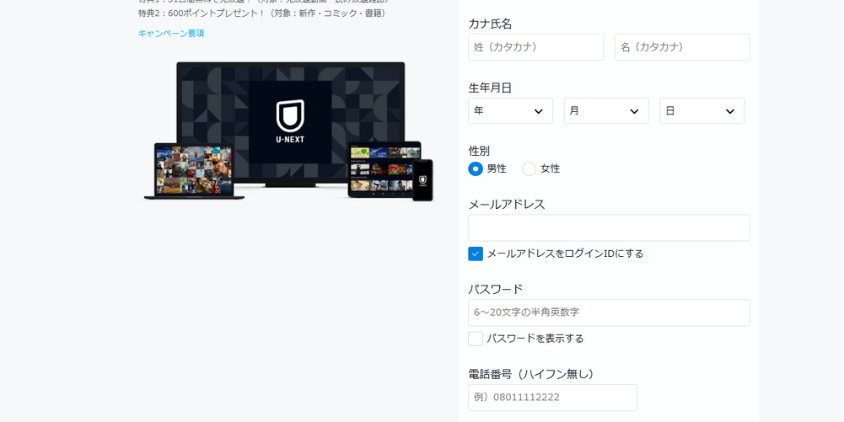Click into the メールアドレス text field
This screenshot has width=844, height=422.
(609, 228)
